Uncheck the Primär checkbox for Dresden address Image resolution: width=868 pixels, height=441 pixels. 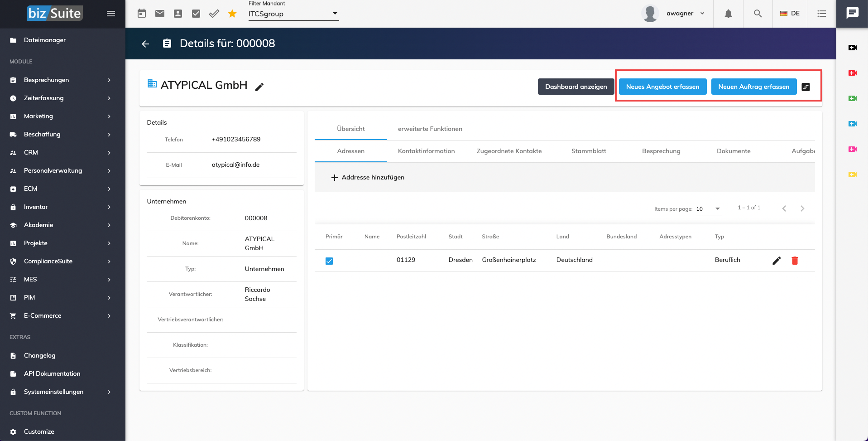click(x=329, y=261)
